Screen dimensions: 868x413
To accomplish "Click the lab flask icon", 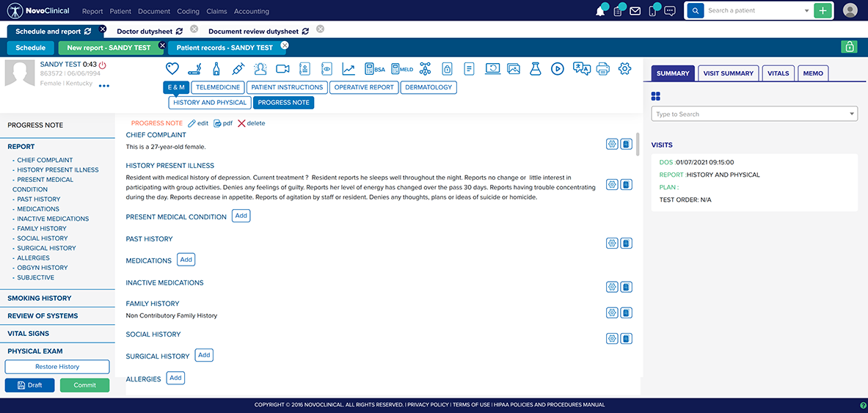I will click(536, 69).
